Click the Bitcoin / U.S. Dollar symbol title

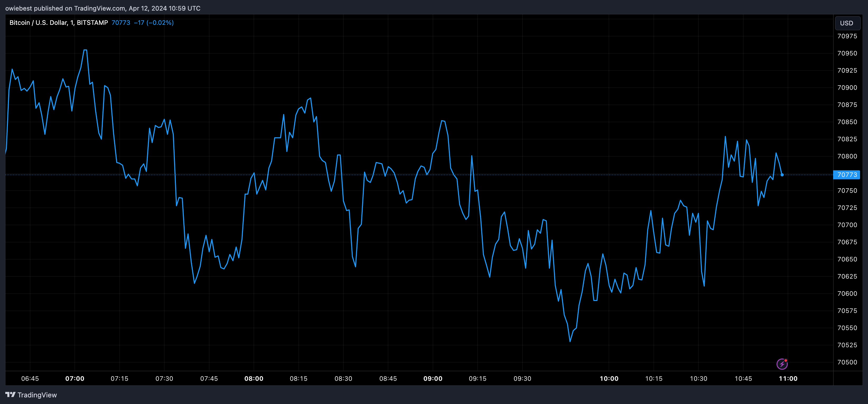[59, 22]
